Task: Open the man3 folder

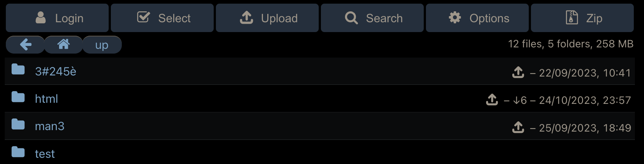Action: (x=50, y=126)
